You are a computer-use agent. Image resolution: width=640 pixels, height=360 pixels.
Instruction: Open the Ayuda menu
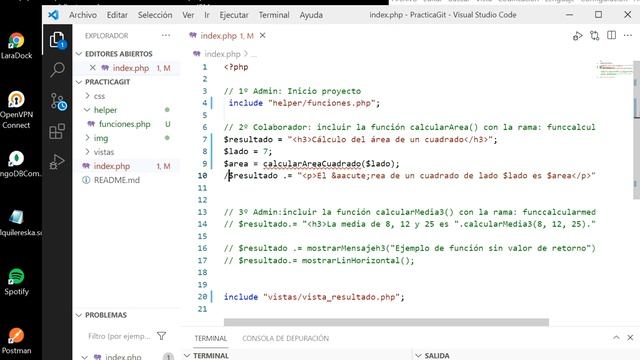tap(311, 15)
